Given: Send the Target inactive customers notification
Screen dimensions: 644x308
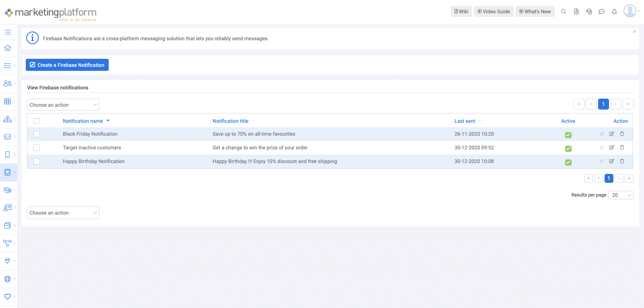Looking at the screenshot, I should [601, 147].
